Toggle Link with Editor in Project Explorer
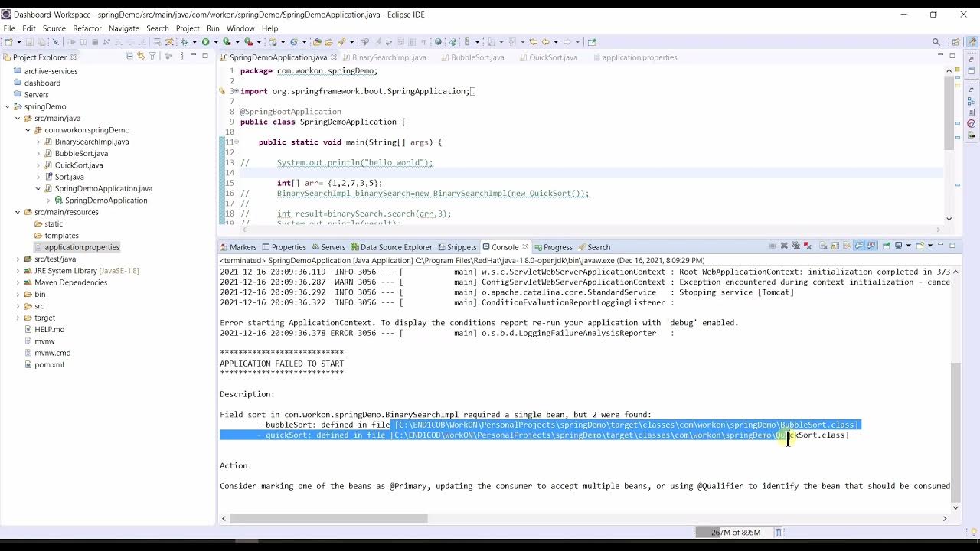The height and width of the screenshot is (551, 980). pyautogui.click(x=141, y=56)
